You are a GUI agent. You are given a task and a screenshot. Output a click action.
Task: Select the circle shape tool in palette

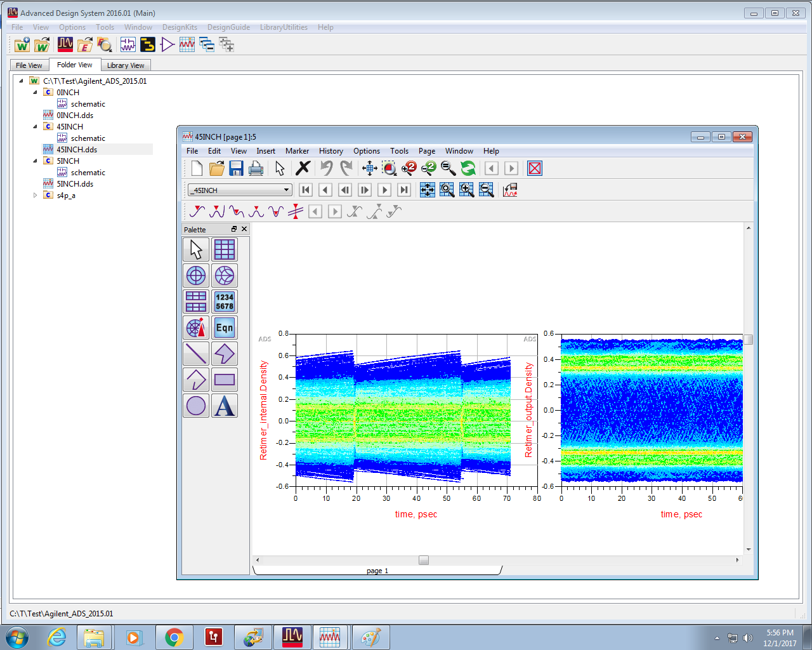(196, 406)
